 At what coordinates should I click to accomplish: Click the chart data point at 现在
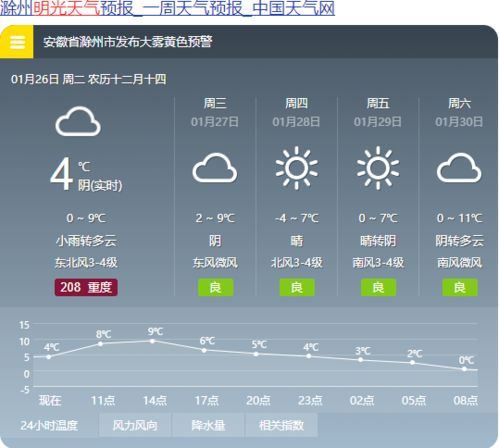click(x=49, y=357)
